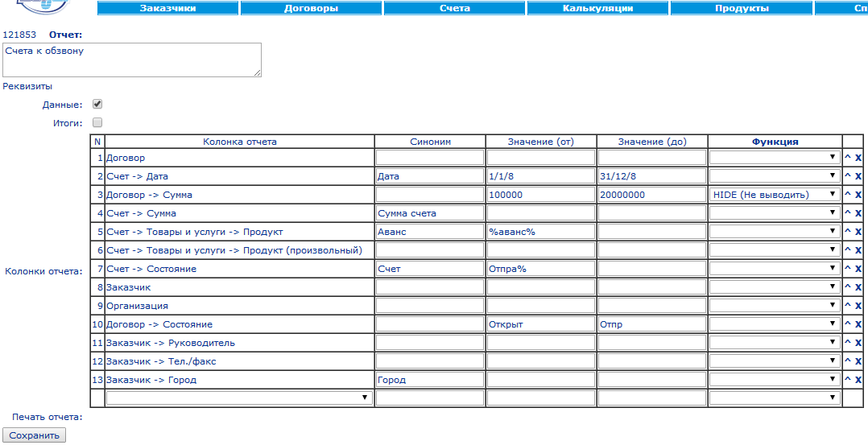The height and width of the screenshot is (445, 868).
Task: Open Функция dropdown for Счет -> Состояние
Action: coord(775,269)
